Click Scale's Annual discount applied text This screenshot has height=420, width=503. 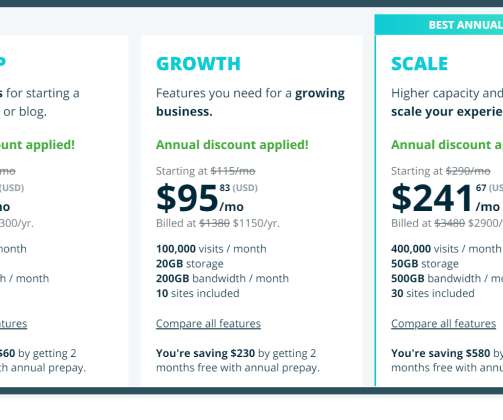[x=447, y=145]
